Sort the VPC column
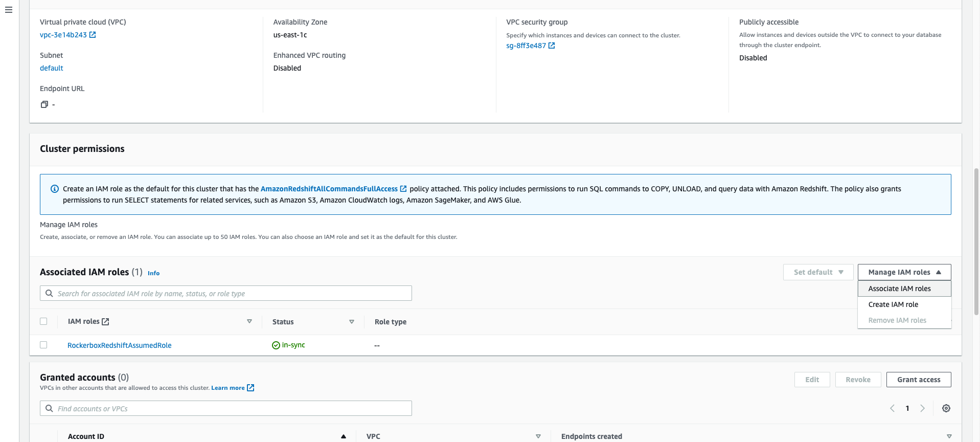 click(x=538, y=436)
